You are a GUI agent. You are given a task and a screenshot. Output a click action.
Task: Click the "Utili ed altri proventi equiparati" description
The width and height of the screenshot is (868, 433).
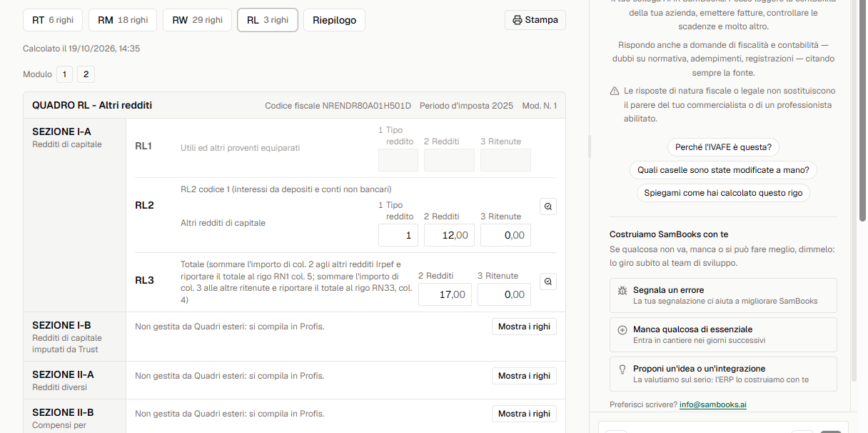241,148
